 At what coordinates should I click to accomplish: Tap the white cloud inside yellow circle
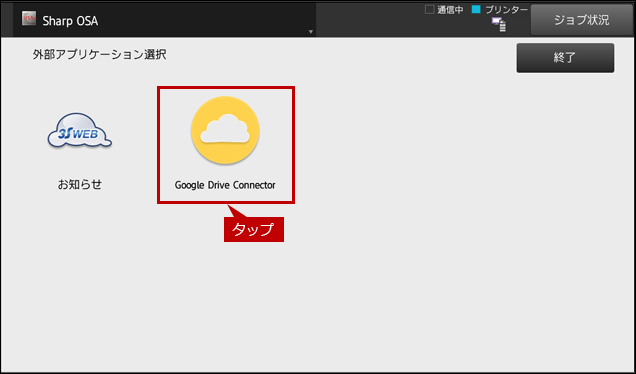[x=225, y=129]
